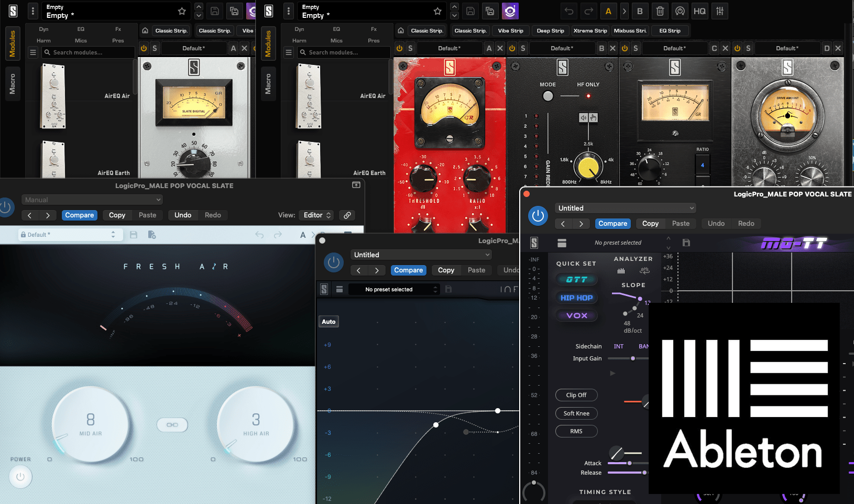The image size is (854, 504).
Task: Click the Mid Air and High Air link icon
Action: (172, 425)
